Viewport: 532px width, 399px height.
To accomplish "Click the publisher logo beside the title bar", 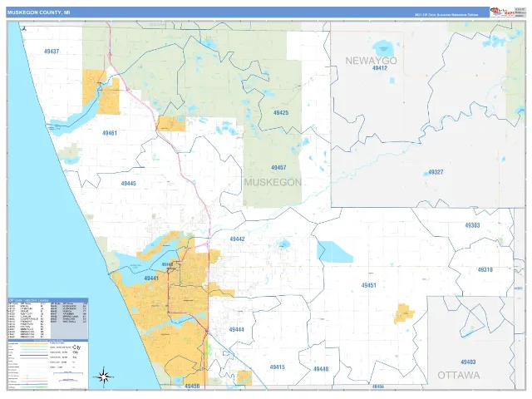I will 502,12.
